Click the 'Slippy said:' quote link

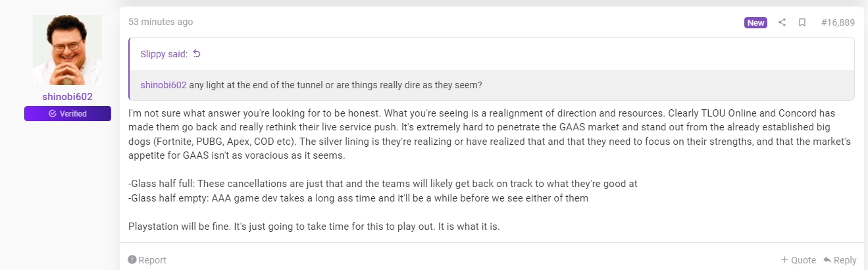pyautogui.click(x=164, y=54)
